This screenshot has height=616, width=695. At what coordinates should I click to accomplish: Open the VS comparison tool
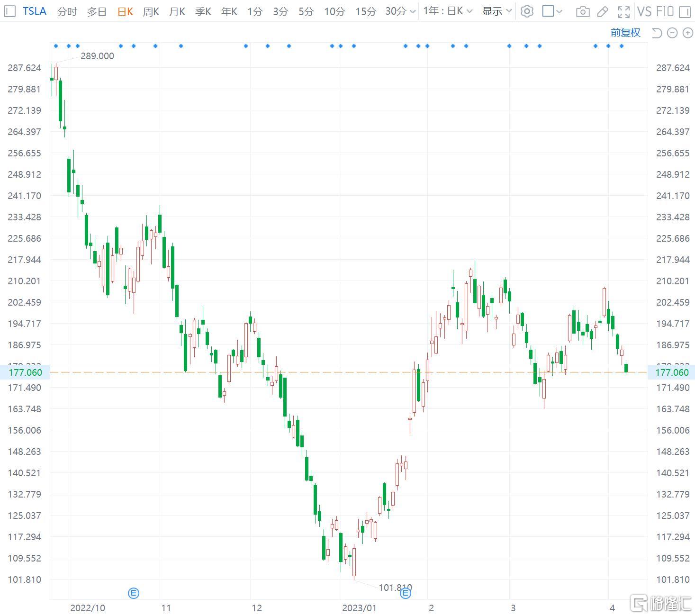(x=644, y=11)
